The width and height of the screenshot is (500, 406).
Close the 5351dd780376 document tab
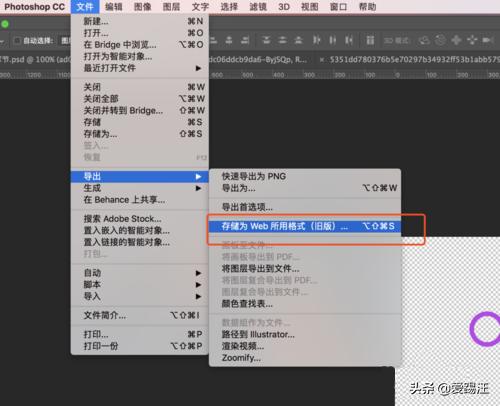click(321, 60)
